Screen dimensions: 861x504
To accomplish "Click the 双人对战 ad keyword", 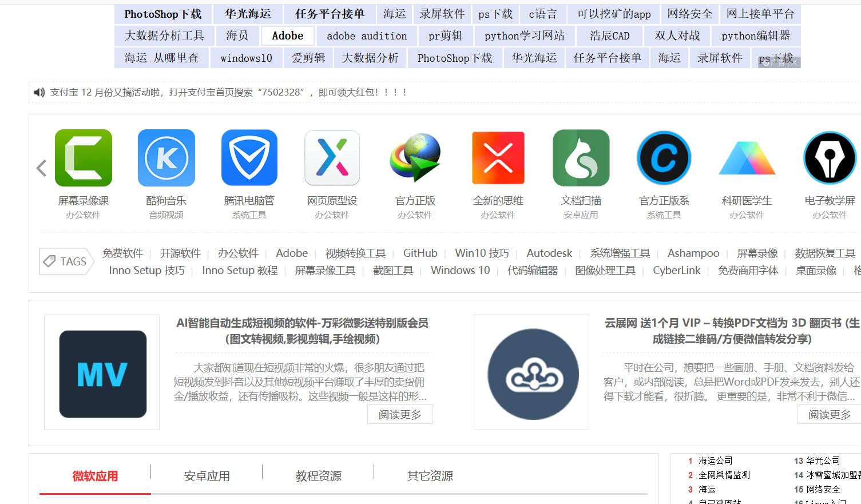I will click(x=677, y=35).
